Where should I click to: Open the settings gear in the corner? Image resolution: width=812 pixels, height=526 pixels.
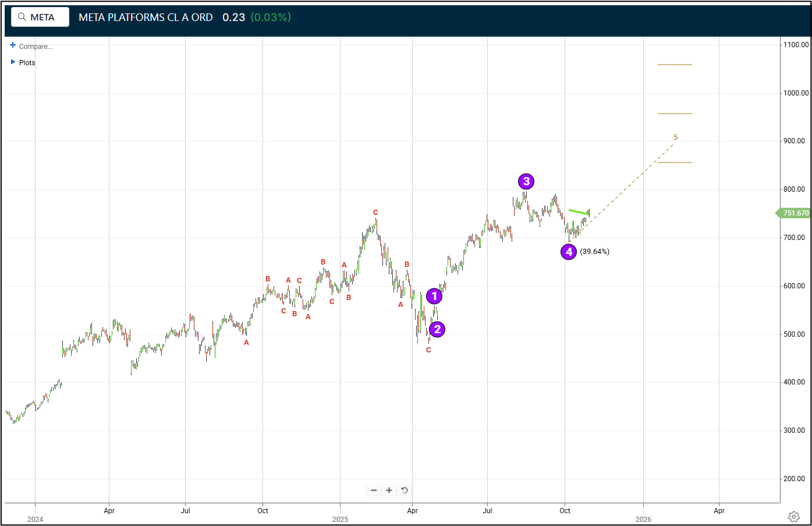[793, 517]
